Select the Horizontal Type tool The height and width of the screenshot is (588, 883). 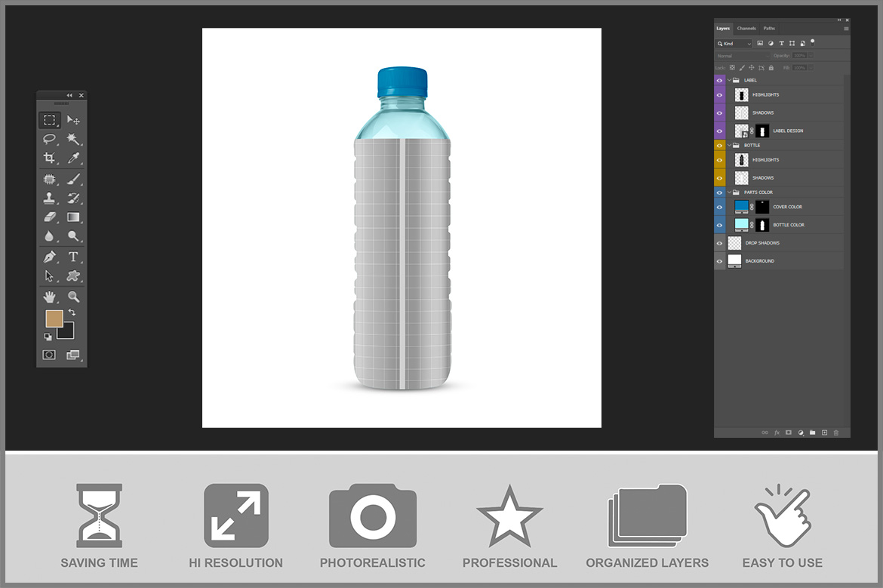pos(73,257)
